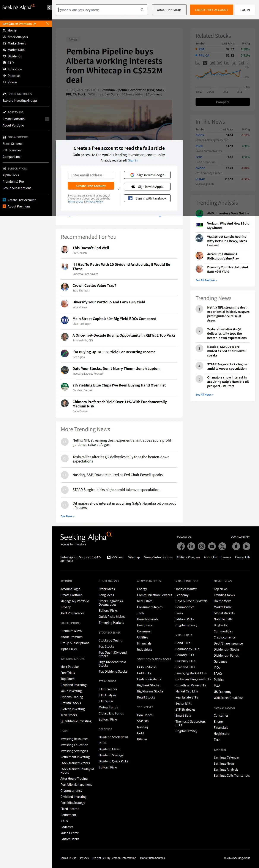Download app from Apple store icon
Screen dimensions: 259x868
236,546
